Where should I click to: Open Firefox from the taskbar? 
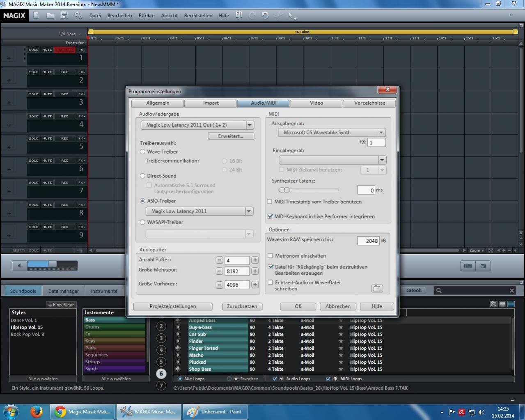click(x=36, y=411)
